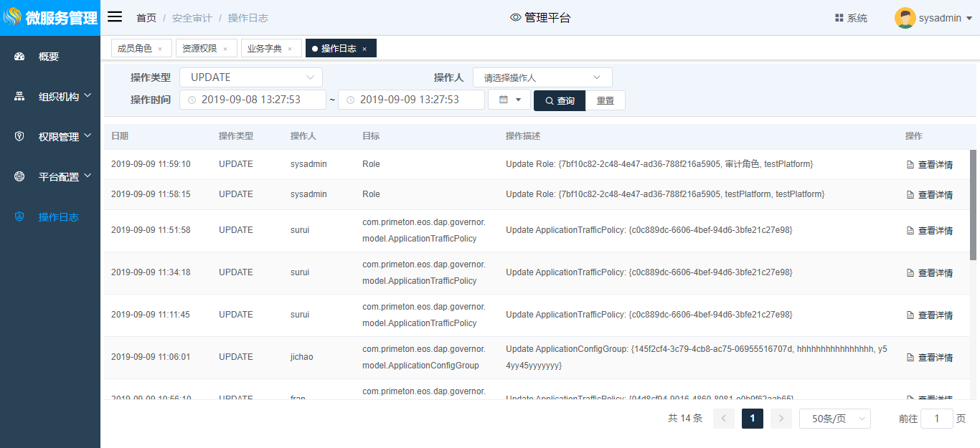Close the 成员角色 tab

160,49
